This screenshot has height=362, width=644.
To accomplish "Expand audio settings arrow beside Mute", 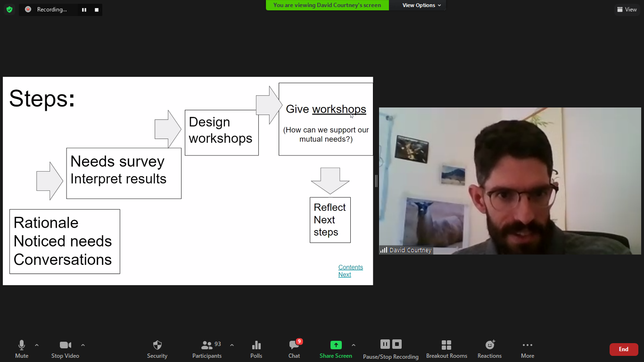I will [x=37, y=345].
